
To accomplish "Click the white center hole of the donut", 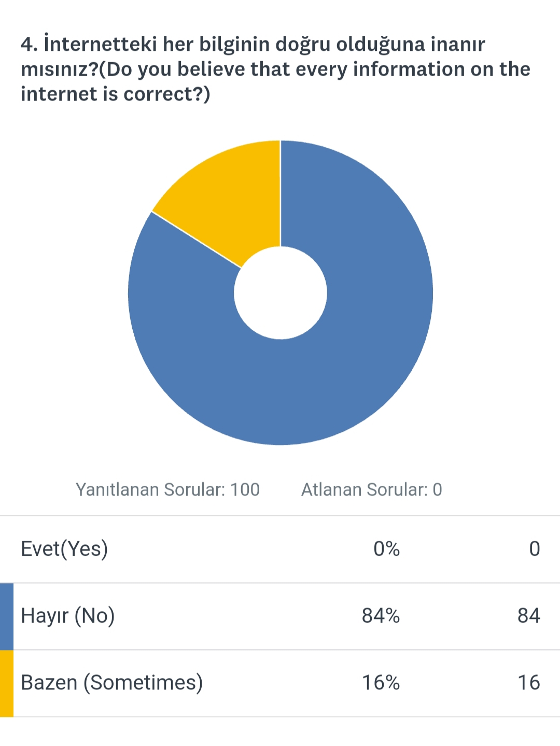I will (281, 293).
